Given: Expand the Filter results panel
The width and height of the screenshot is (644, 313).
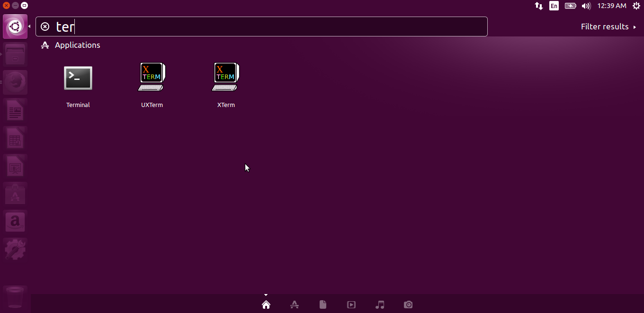Looking at the screenshot, I should [608, 27].
